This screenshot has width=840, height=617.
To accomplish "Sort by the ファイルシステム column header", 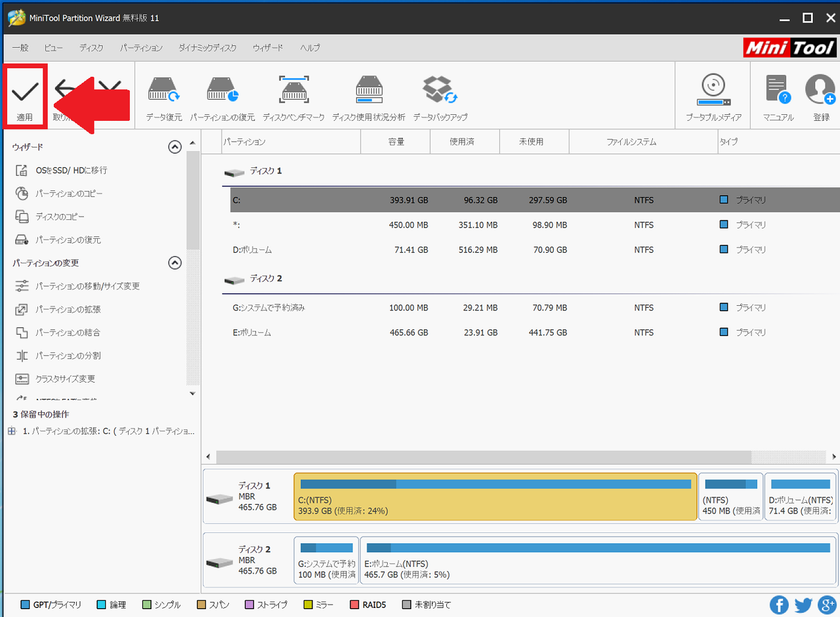I will click(644, 142).
